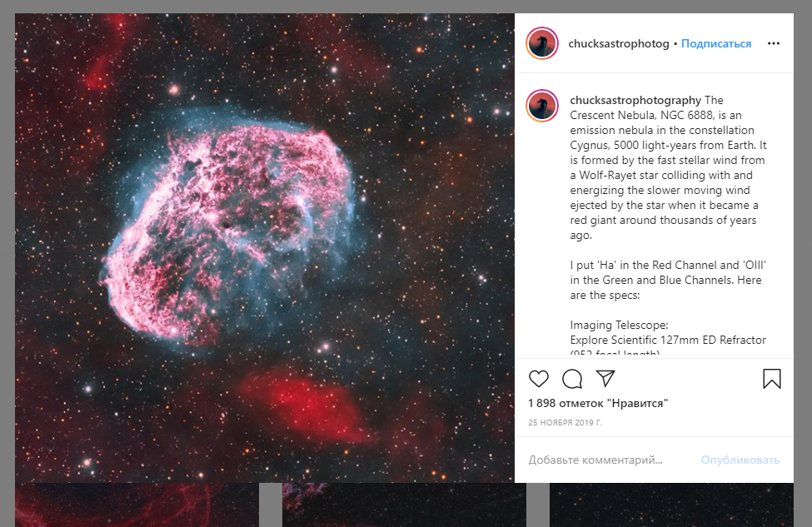Save post using the bookmark icon

point(771,379)
